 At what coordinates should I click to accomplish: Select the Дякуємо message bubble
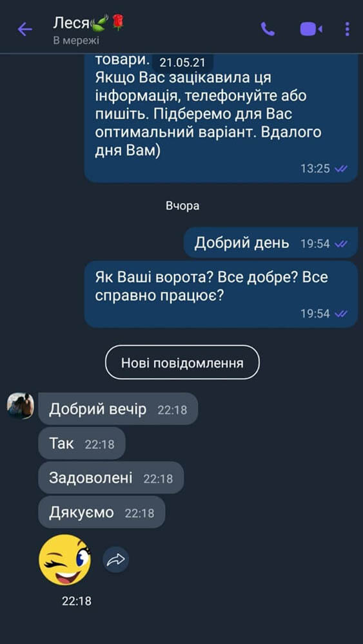pyautogui.click(x=101, y=512)
